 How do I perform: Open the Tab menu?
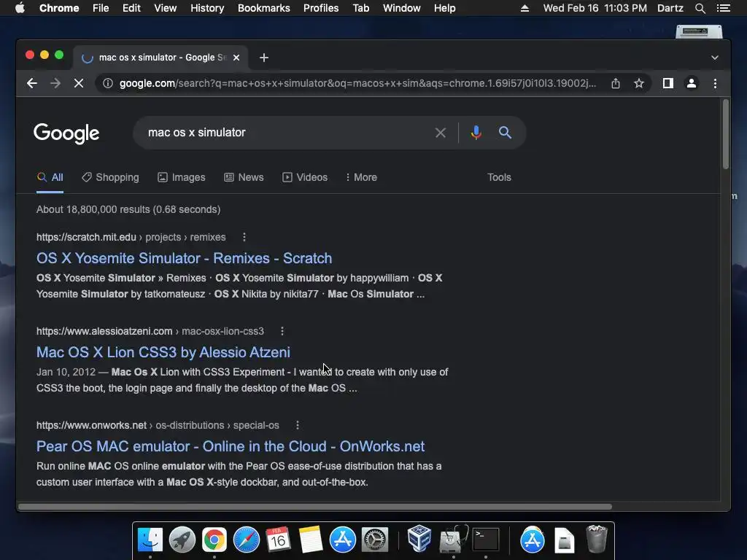coord(361,8)
